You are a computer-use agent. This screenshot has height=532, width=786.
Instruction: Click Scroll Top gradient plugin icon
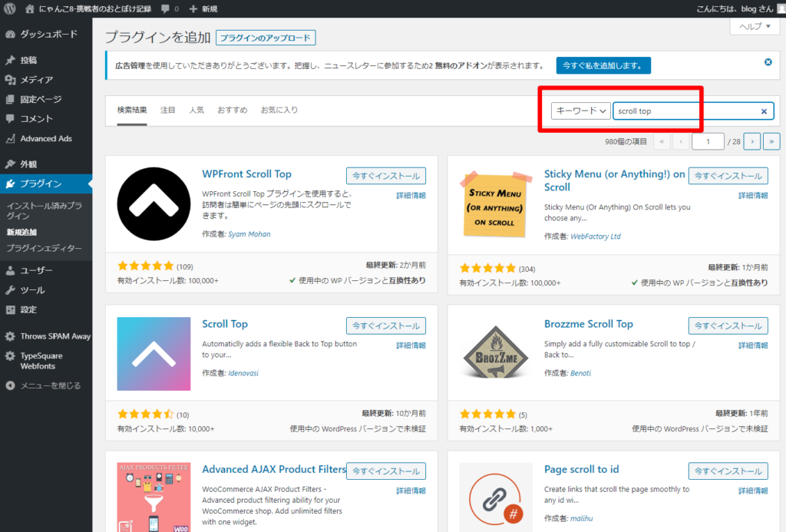click(154, 353)
